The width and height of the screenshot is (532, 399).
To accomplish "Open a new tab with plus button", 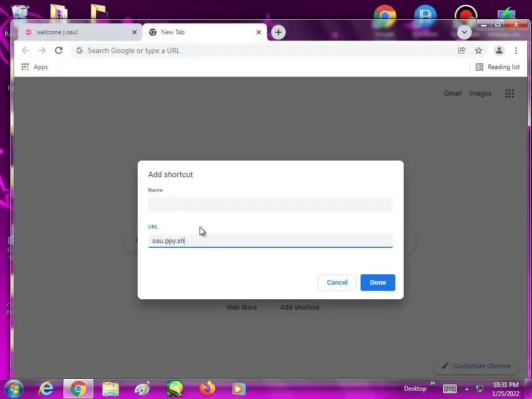I will (x=278, y=32).
